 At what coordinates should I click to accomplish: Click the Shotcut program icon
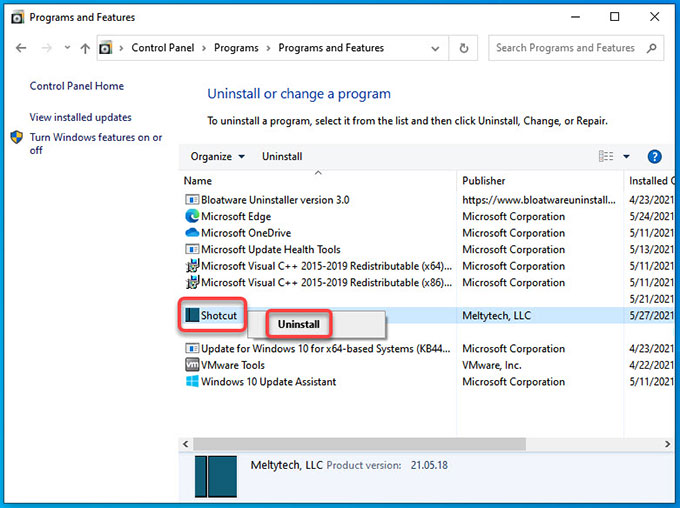coord(192,315)
